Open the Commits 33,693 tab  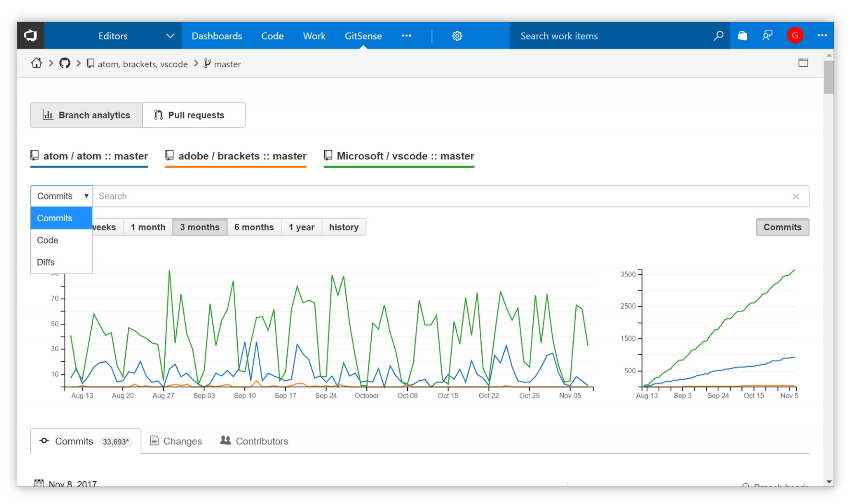pos(86,441)
